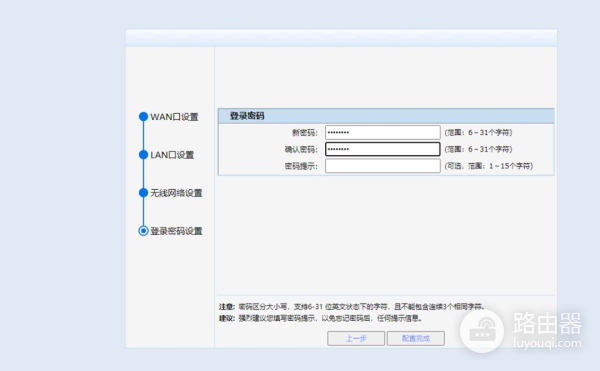
Task: Click the 新密码 range hint text
Action: click(478, 133)
